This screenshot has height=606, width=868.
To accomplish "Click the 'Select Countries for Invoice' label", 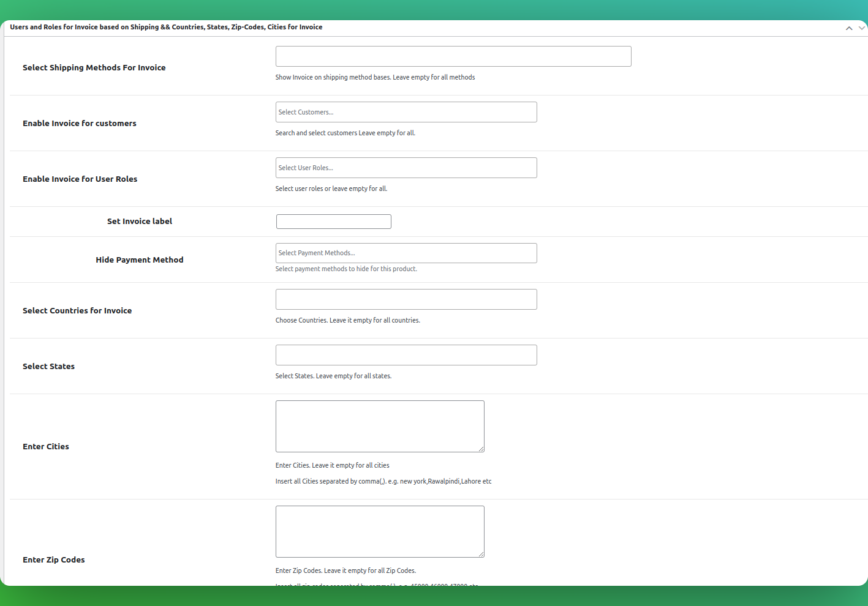I will click(x=77, y=311).
